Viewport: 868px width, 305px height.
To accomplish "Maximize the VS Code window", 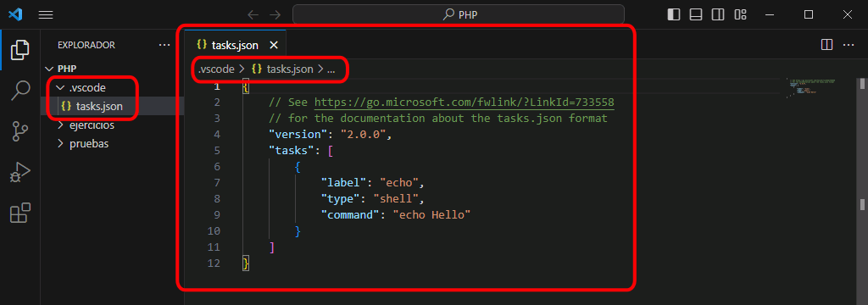I will (809, 15).
